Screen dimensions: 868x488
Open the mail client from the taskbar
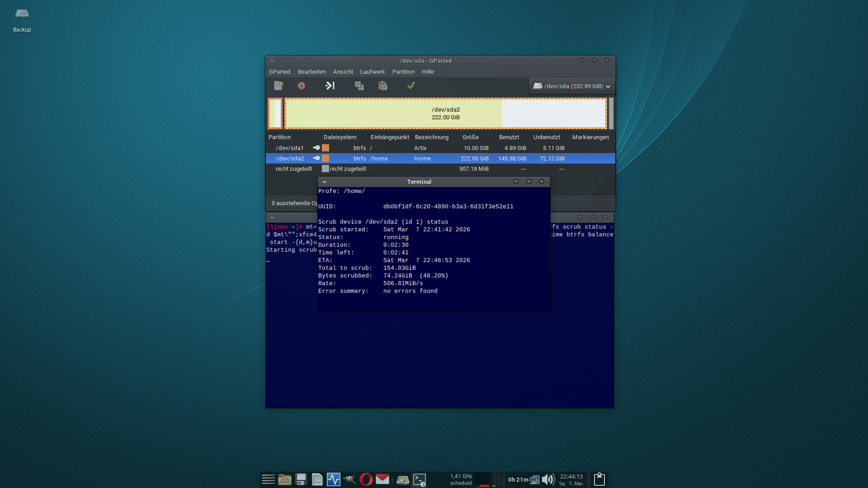tap(382, 479)
